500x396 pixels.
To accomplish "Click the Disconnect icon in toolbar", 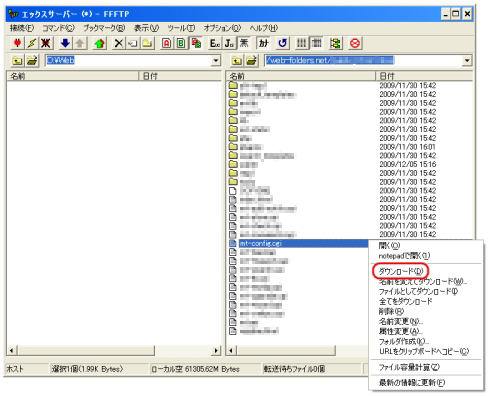I will [46, 43].
